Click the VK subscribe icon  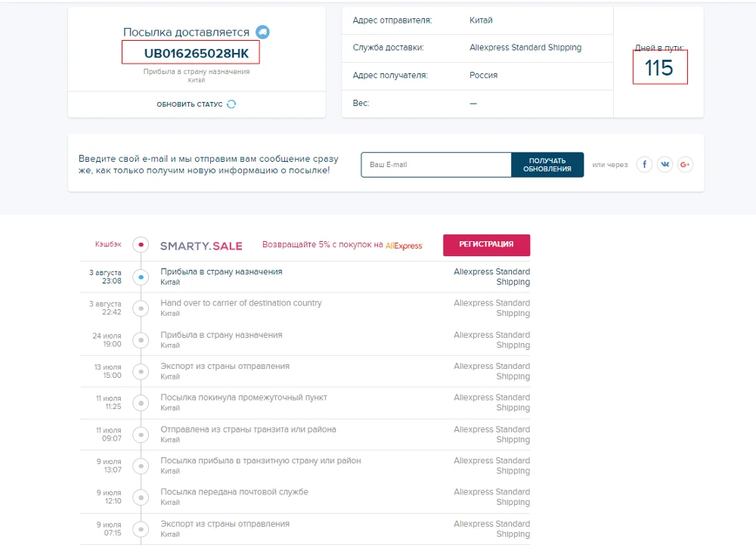coord(665,164)
